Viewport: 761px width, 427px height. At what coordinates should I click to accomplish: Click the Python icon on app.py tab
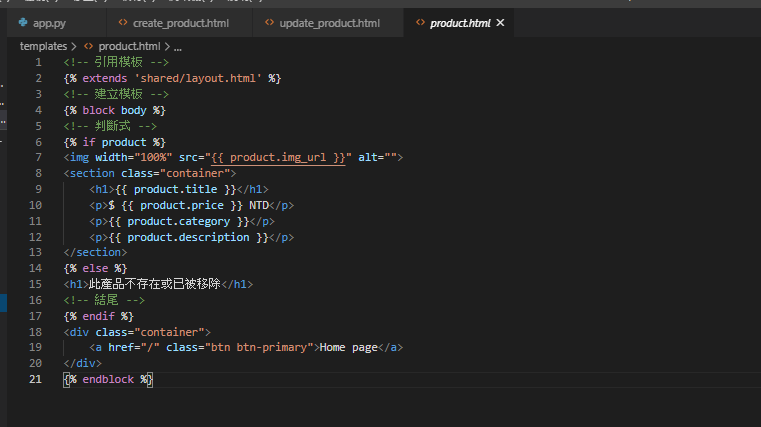click(x=24, y=23)
